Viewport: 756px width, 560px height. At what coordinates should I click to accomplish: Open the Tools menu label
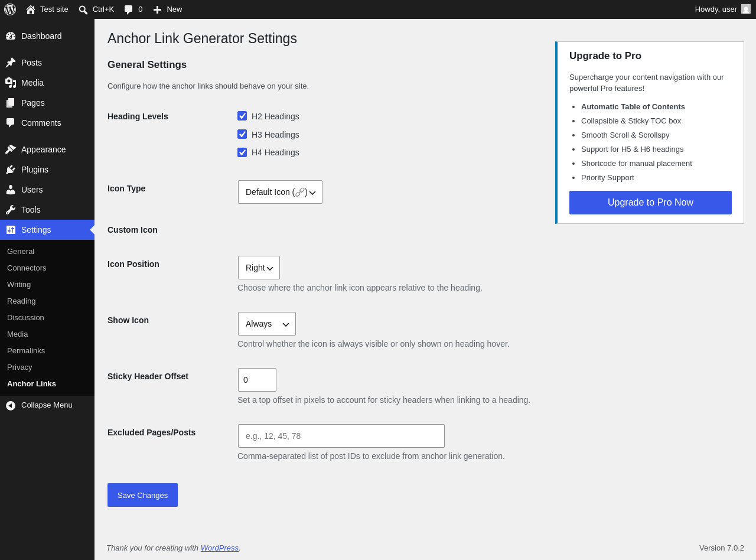coord(31,210)
